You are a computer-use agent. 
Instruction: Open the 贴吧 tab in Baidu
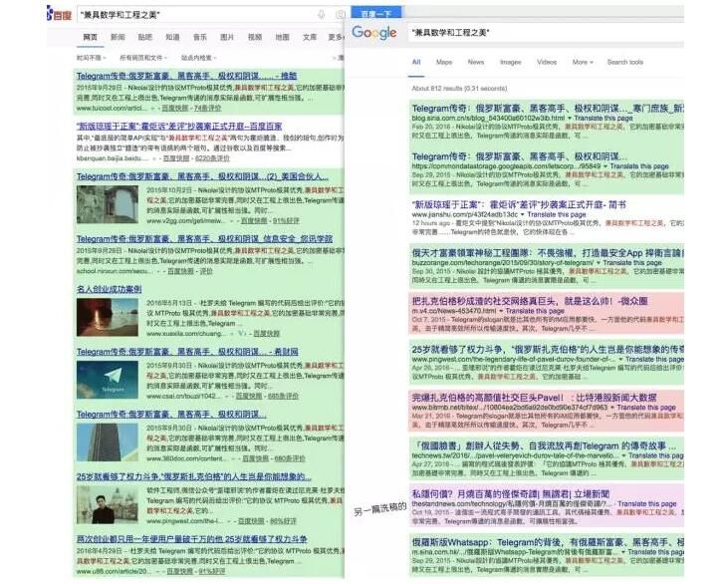pyautogui.click(x=144, y=37)
